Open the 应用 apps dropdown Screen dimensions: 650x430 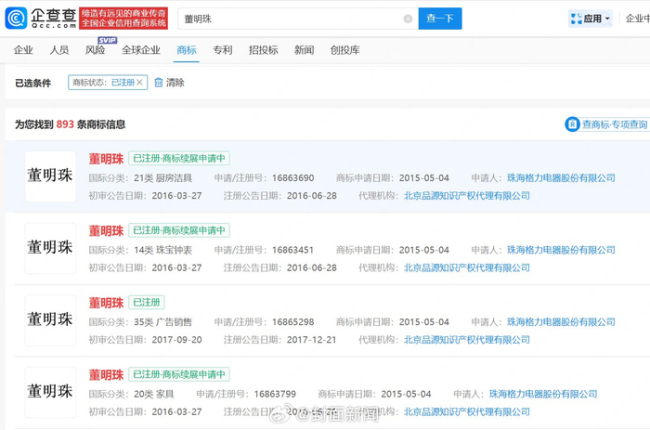point(590,19)
